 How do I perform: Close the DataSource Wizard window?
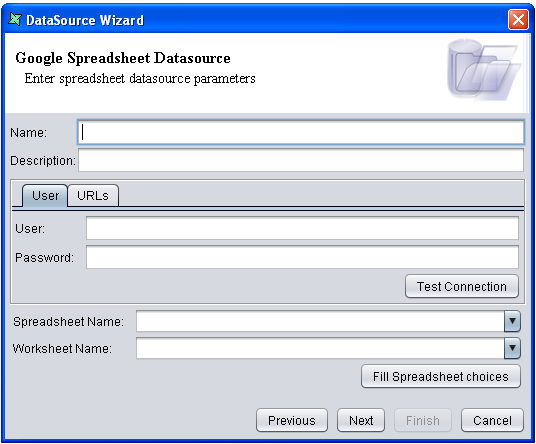(518, 19)
